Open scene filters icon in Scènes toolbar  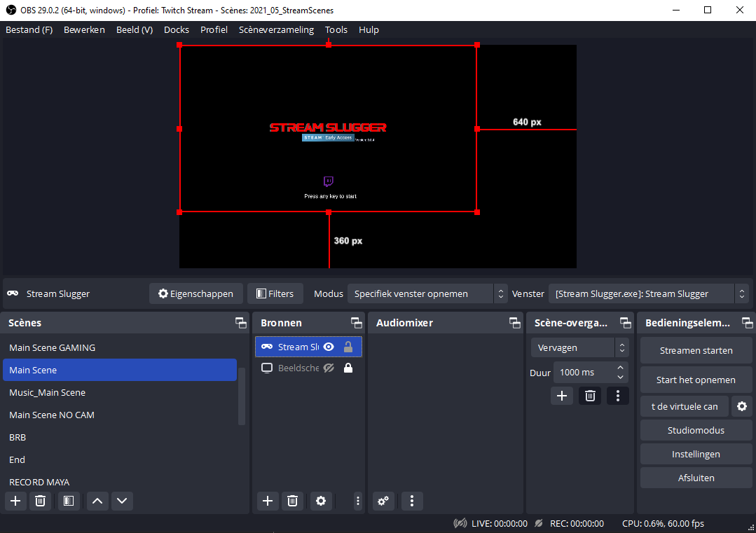69,501
